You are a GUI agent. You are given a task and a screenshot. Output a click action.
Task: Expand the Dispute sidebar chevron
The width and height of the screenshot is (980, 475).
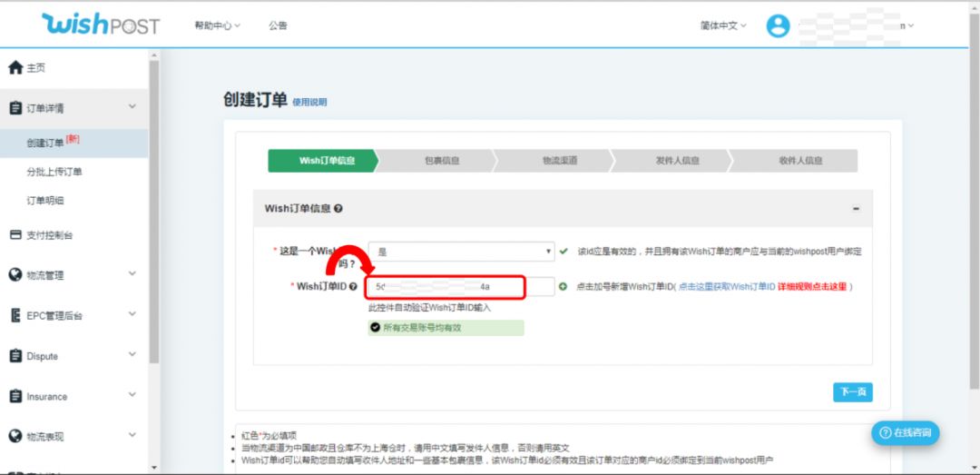pyautogui.click(x=132, y=354)
